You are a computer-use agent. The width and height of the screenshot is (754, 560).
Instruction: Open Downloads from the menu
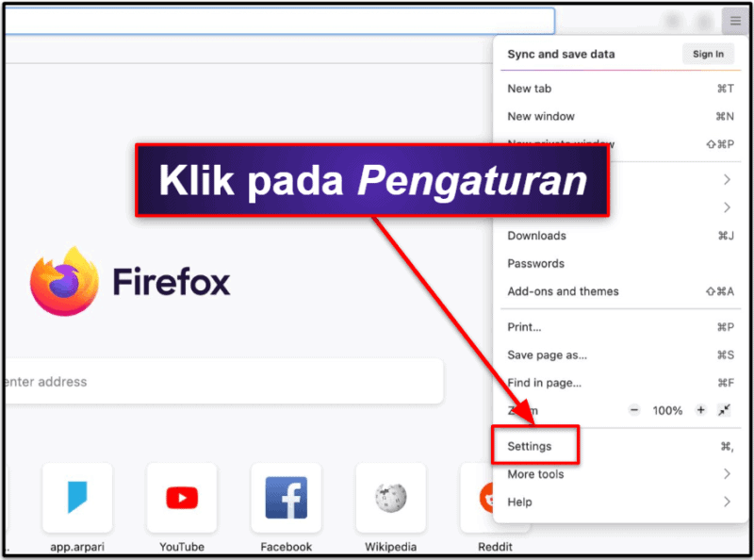(x=620, y=236)
